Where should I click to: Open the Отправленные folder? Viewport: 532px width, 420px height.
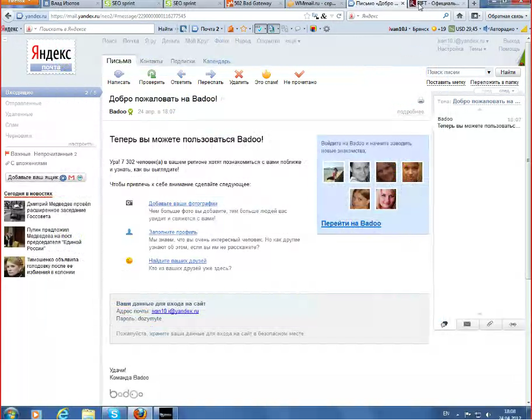(x=23, y=103)
